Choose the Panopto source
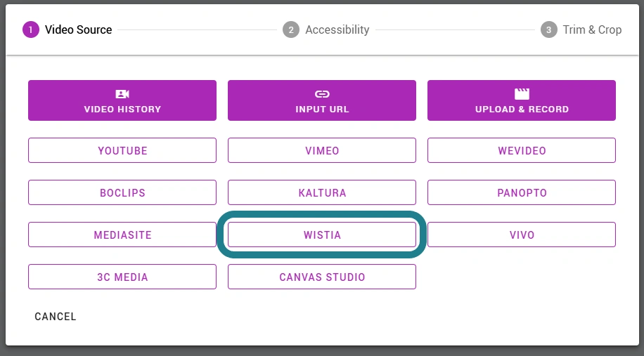Viewport: 644px width, 356px height. 522,193
